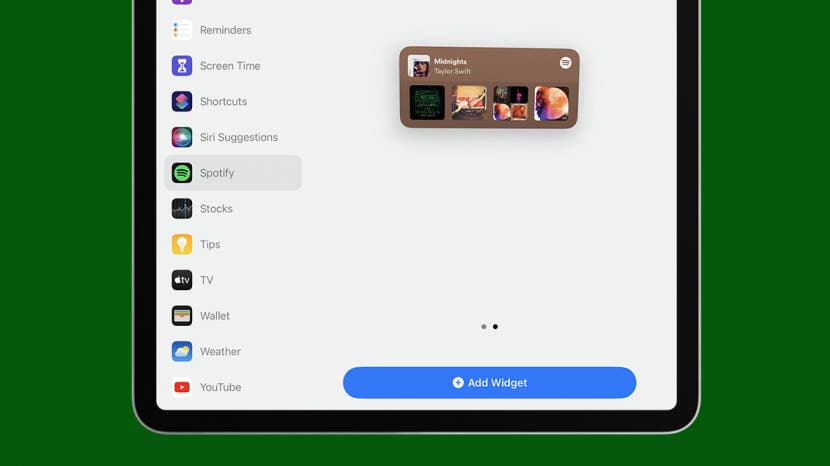This screenshot has width=830, height=466.
Task: Select the Stocks label
Action: pyautogui.click(x=216, y=209)
